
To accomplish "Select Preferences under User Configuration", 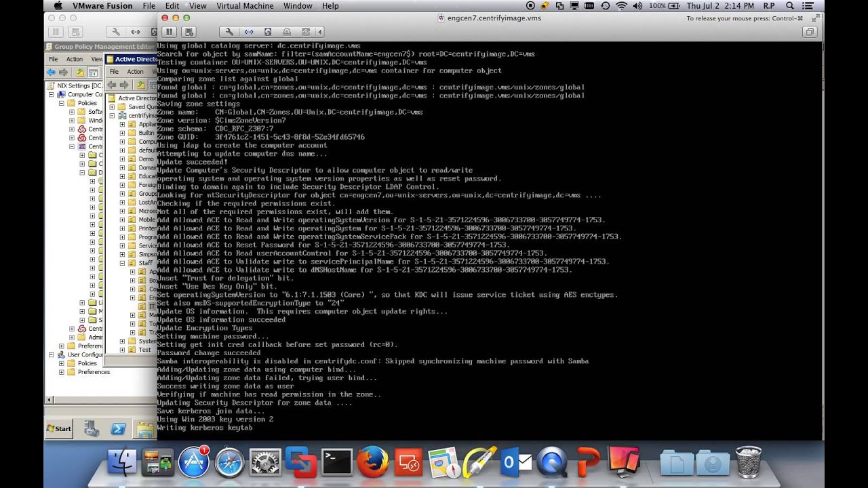I will (x=94, y=372).
